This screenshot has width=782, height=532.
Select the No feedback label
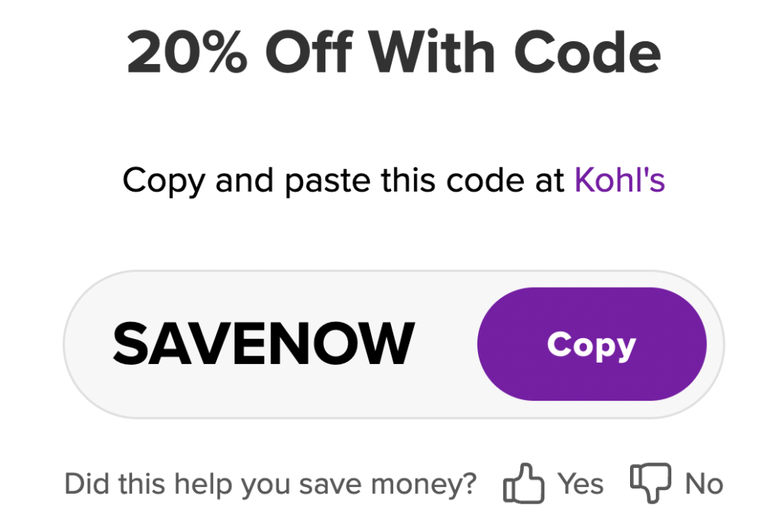(704, 484)
